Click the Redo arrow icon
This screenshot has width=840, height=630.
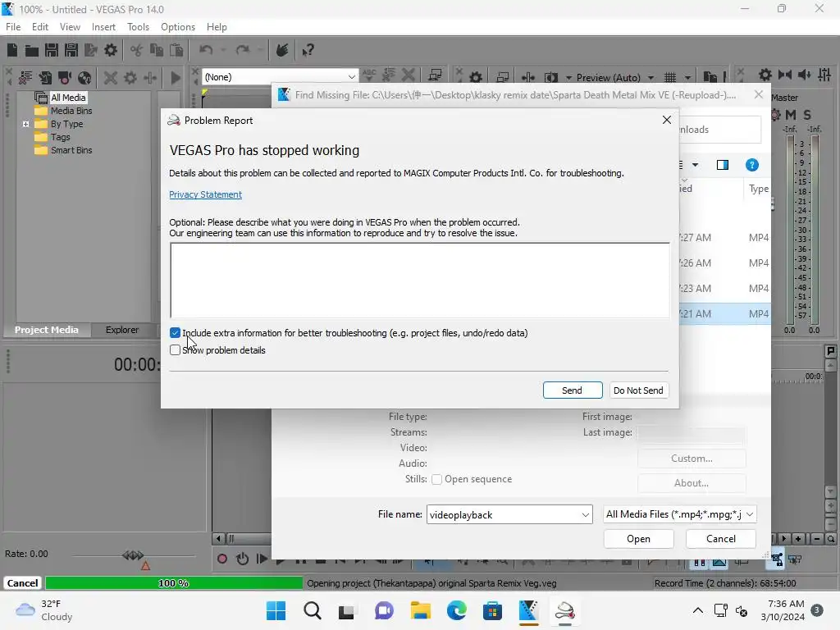243,50
